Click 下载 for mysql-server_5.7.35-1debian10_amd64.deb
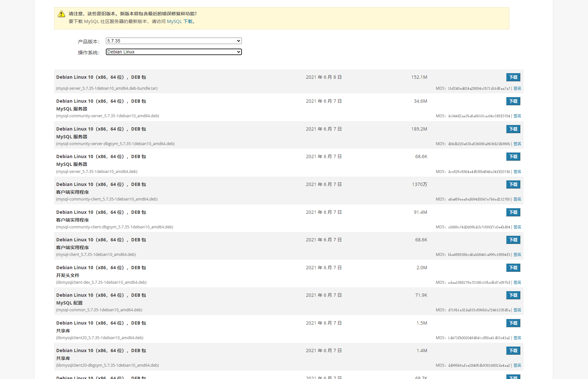The width and height of the screenshot is (588, 379). [513, 156]
